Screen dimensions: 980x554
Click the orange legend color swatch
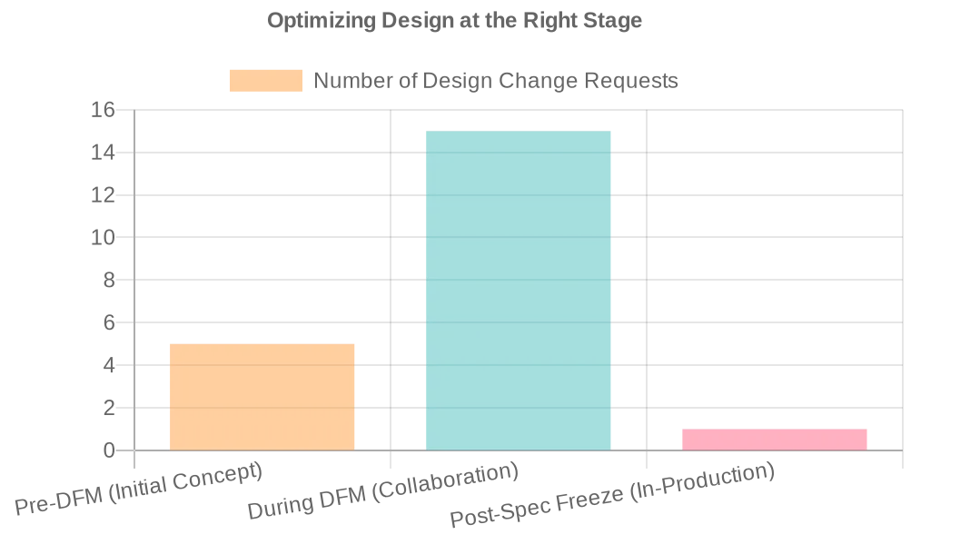click(265, 81)
